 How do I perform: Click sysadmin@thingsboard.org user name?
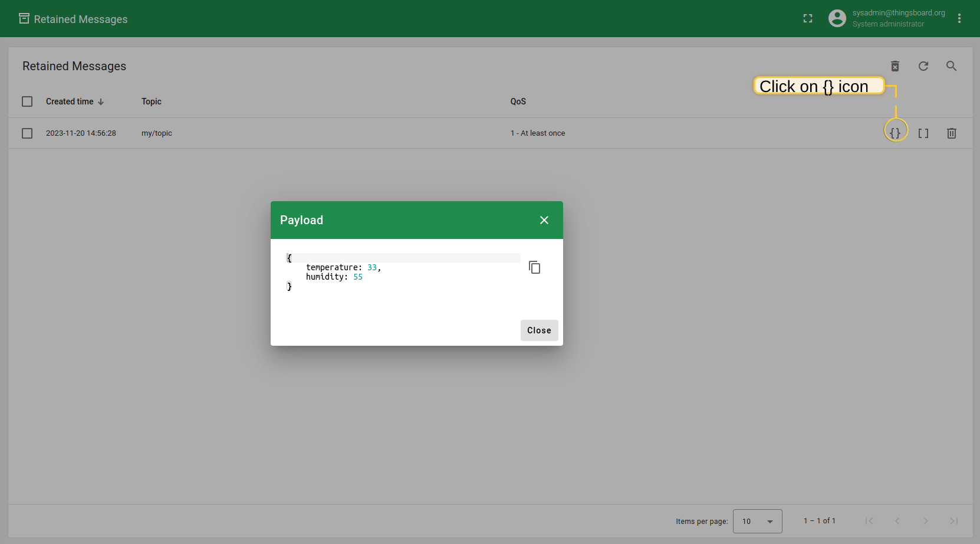pos(899,13)
